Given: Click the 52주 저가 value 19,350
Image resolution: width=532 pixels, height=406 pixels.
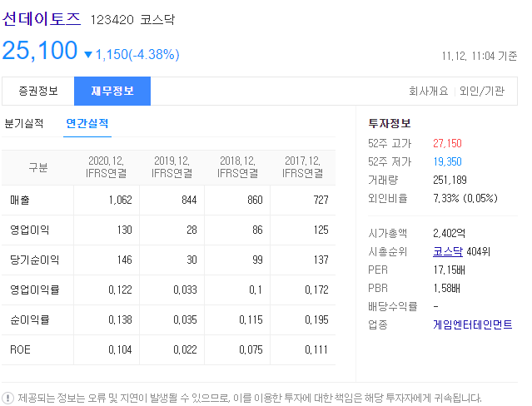Looking at the screenshot, I should pos(447,161).
